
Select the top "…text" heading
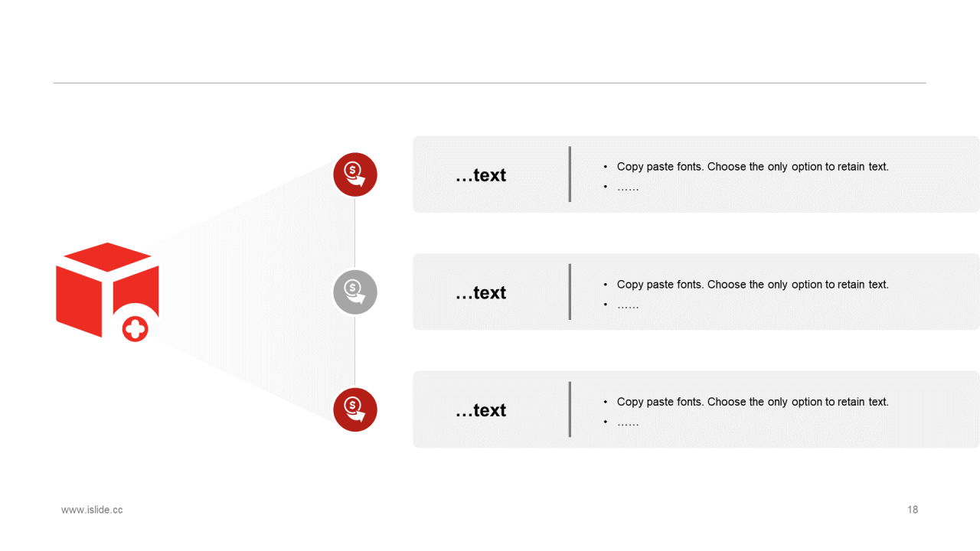[481, 175]
